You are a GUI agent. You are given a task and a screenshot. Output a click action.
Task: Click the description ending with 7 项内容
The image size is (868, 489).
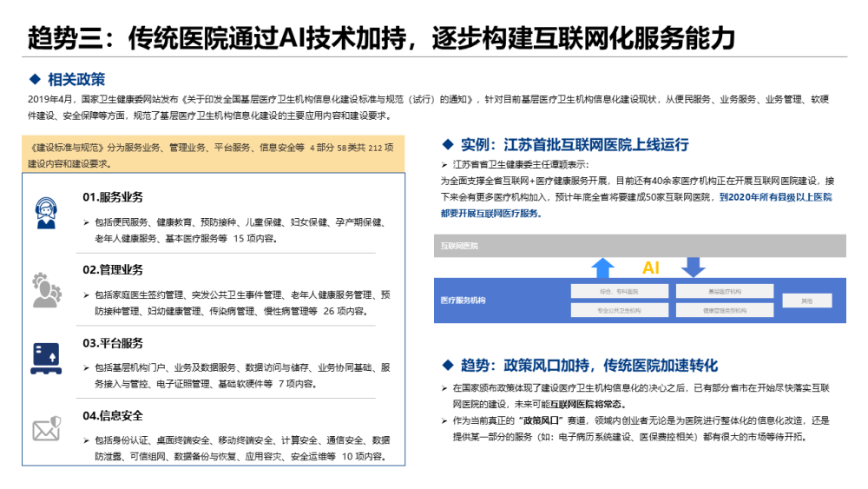click(x=242, y=375)
